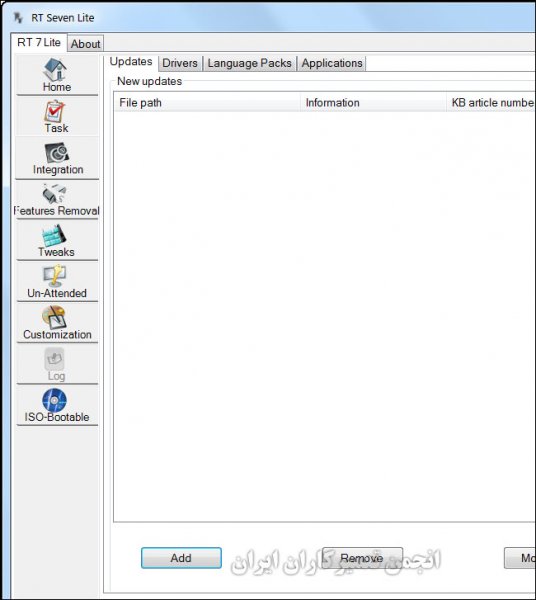Open the greyed-out Log icon
Viewport: 536px width, 600px height.
[54, 359]
